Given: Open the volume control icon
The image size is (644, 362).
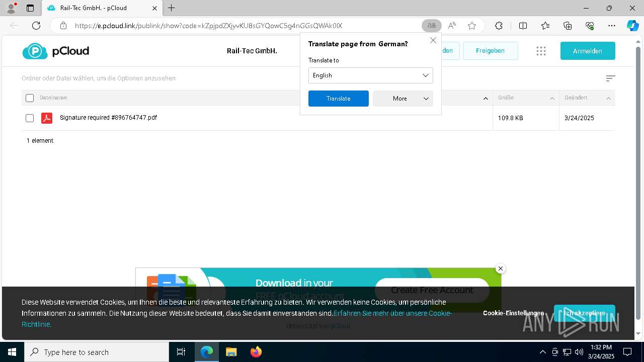Looking at the screenshot, I should click(x=579, y=352).
